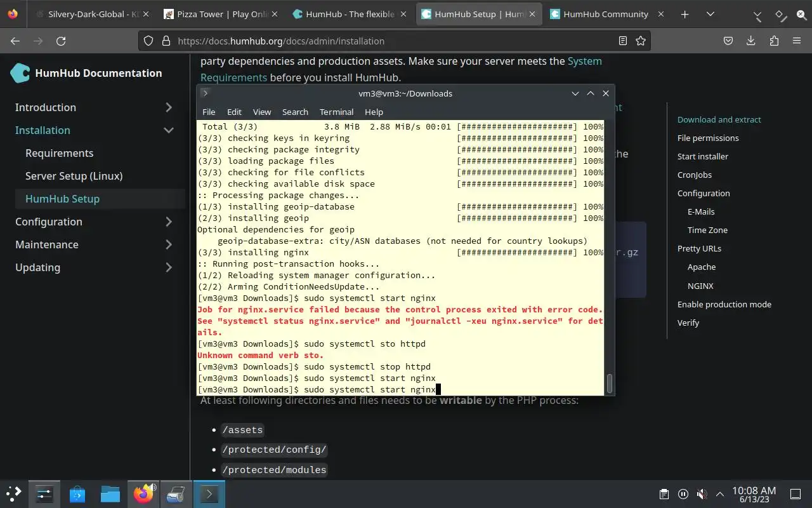Close the HumHub Community tab
The image size is (812, 508).
660,14
